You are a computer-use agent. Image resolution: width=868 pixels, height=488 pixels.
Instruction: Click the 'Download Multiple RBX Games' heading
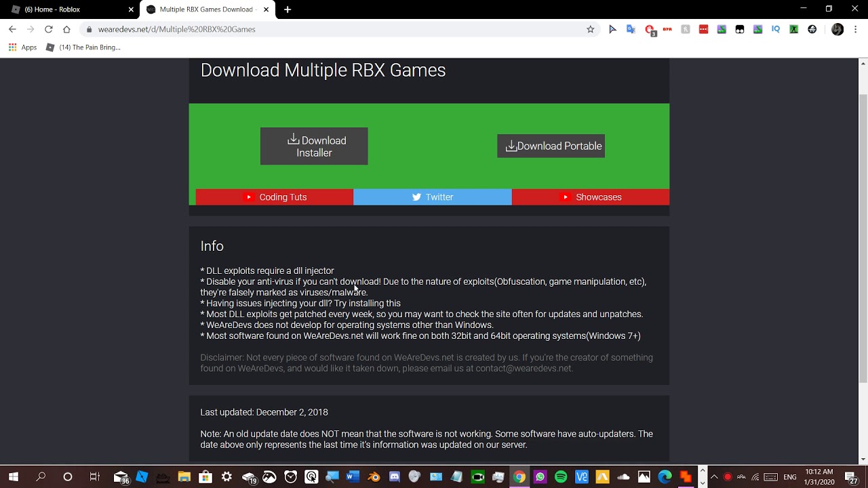point(323,70)
